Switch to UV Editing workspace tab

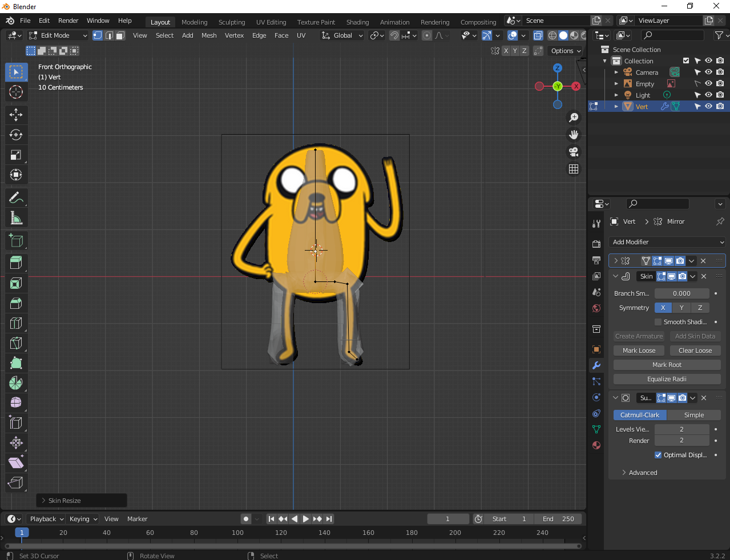[x=271, y=22]
